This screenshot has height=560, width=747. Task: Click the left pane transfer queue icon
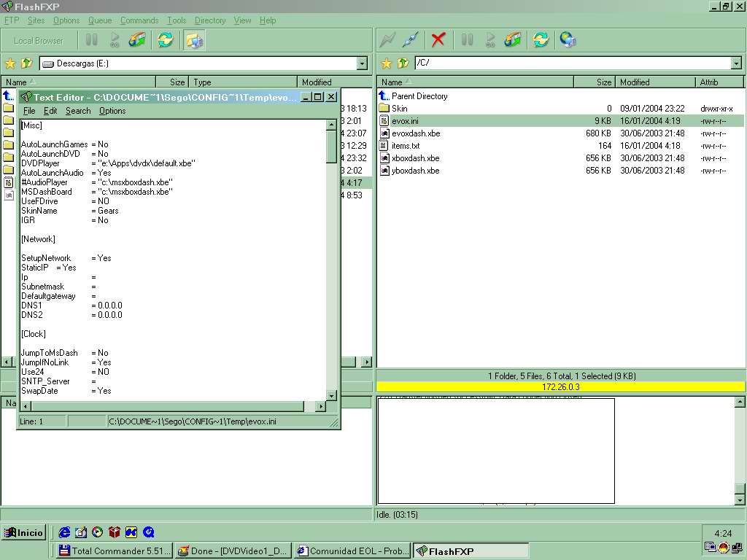137,39
